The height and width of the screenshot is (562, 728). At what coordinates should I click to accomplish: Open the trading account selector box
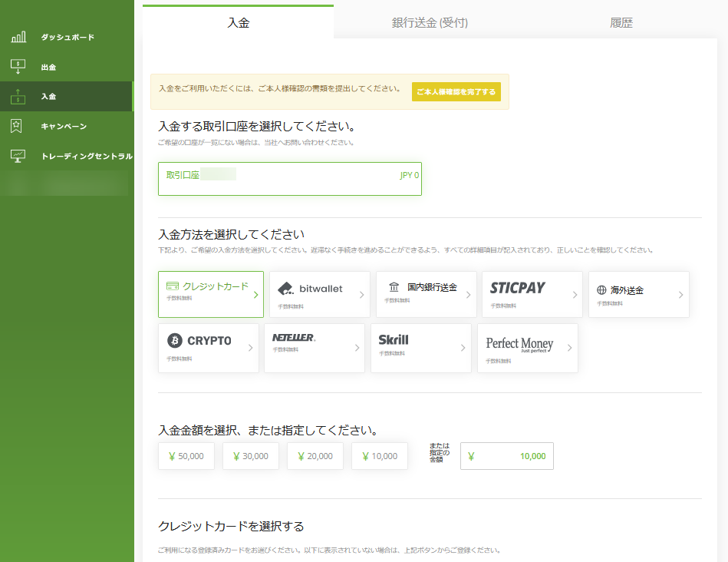289,179
